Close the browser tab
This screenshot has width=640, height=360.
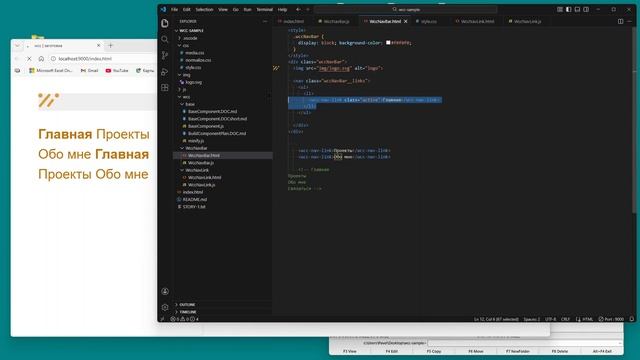(98, 45)
